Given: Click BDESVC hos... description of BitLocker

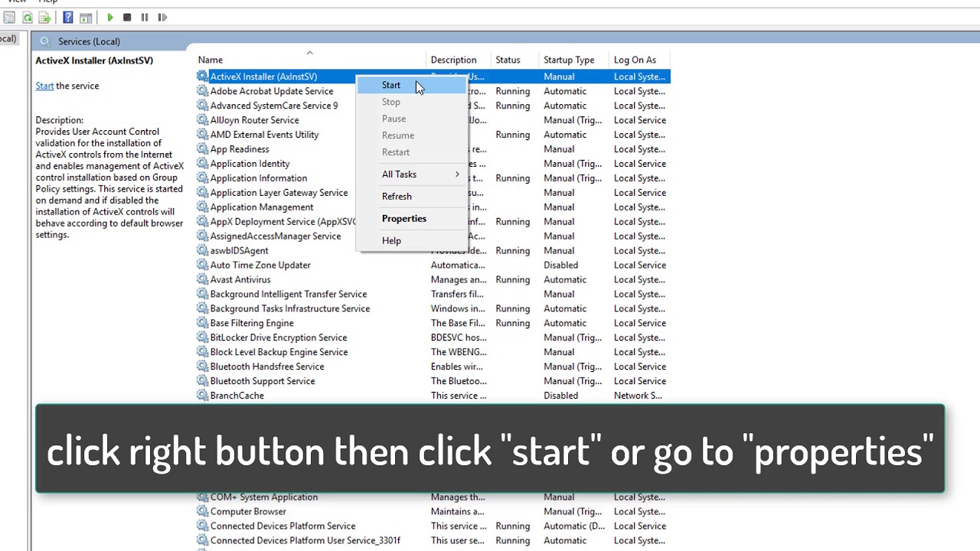Looking at the screenshot, I should tap(459, 337).
